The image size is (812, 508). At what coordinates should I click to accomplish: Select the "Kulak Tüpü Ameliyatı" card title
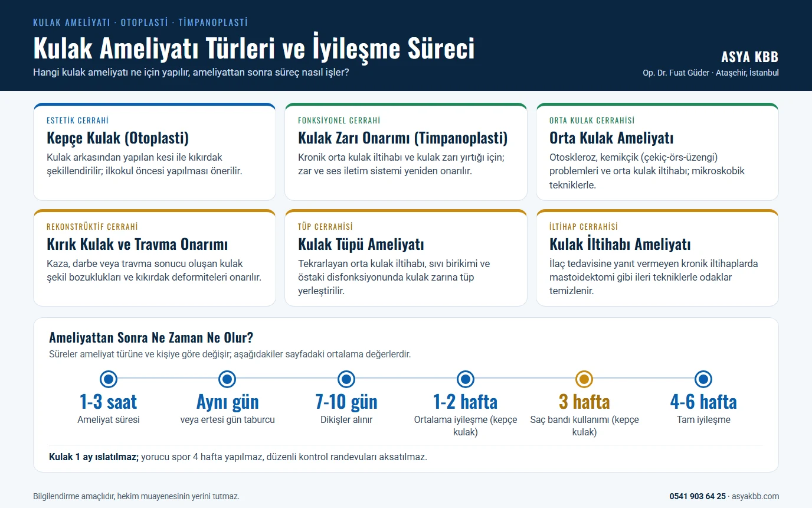coord(361,244)
